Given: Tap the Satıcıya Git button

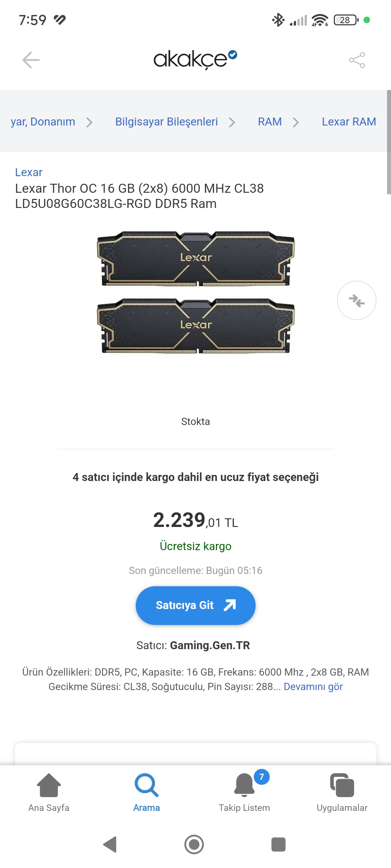Looking at the screenshot, I should (x=195, y=605).
